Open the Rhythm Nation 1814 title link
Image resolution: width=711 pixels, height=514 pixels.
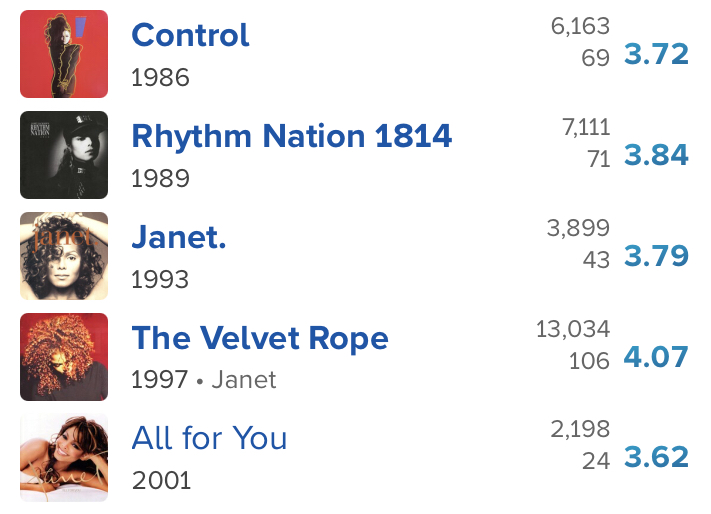(x=292, y=136)
